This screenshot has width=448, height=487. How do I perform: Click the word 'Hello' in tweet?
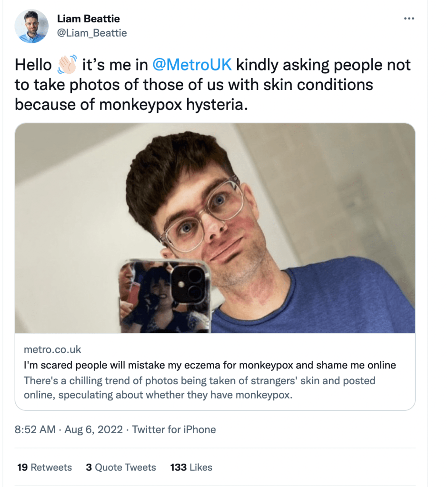pyautogui.click(x=33, y=65)
